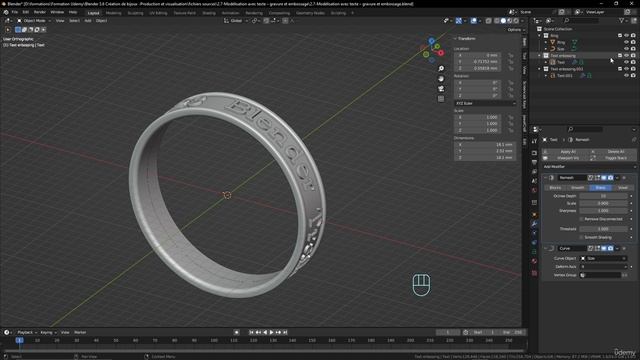Enable the Smooth Shading checkbox

(581, 237)
